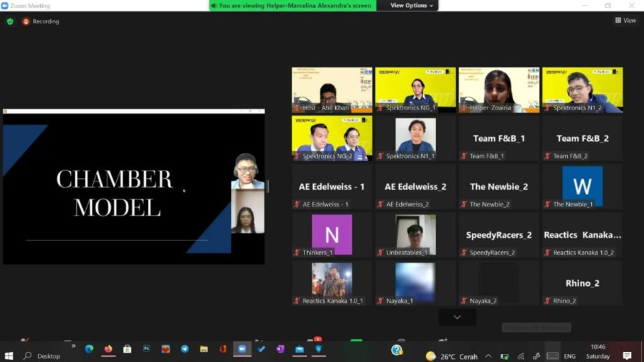Open the View Options dropdown
Viewport: 644px width, 362px height.
[x=412, y=6]
